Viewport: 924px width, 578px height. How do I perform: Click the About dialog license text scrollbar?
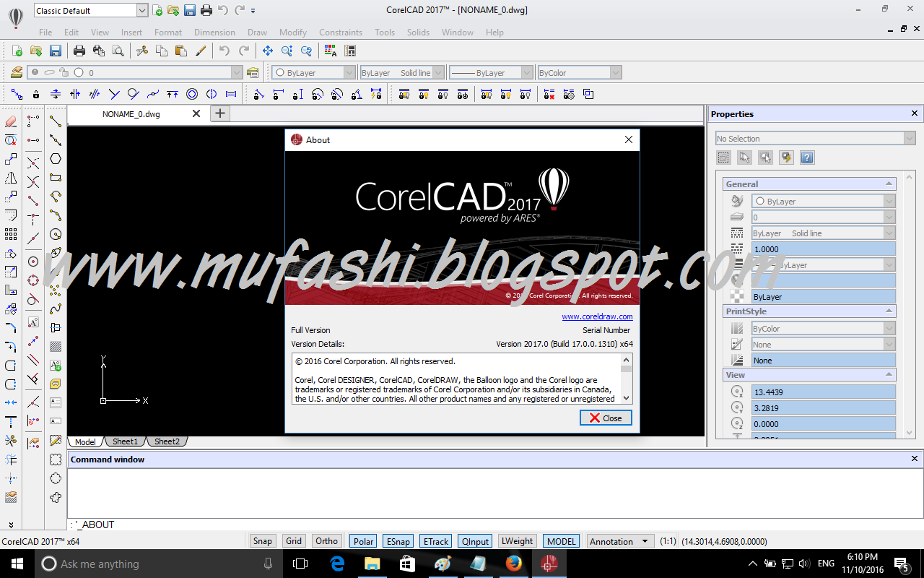coord(626,379)
